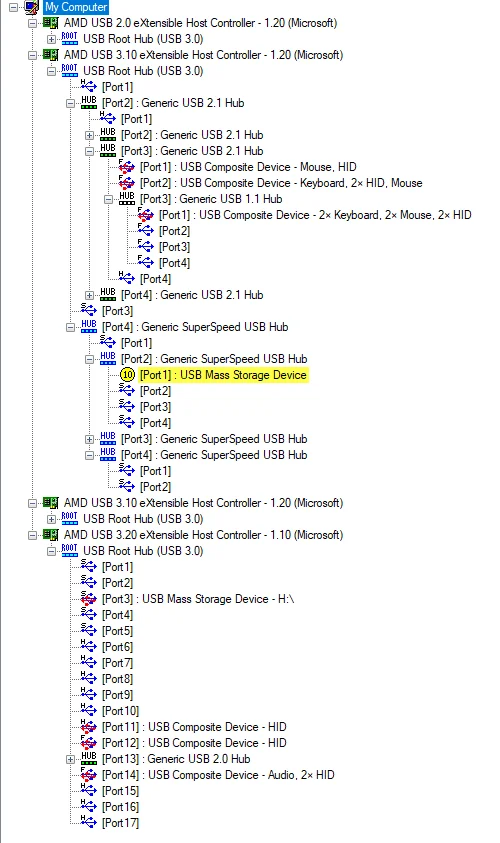
Task: Select '[Port3] : Generic USB 1.1 Hub' label
Action: click(x=211, y=199)
